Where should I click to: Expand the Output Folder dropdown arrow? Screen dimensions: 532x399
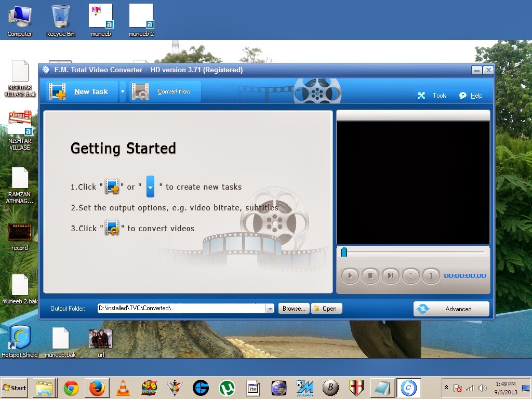270,309
